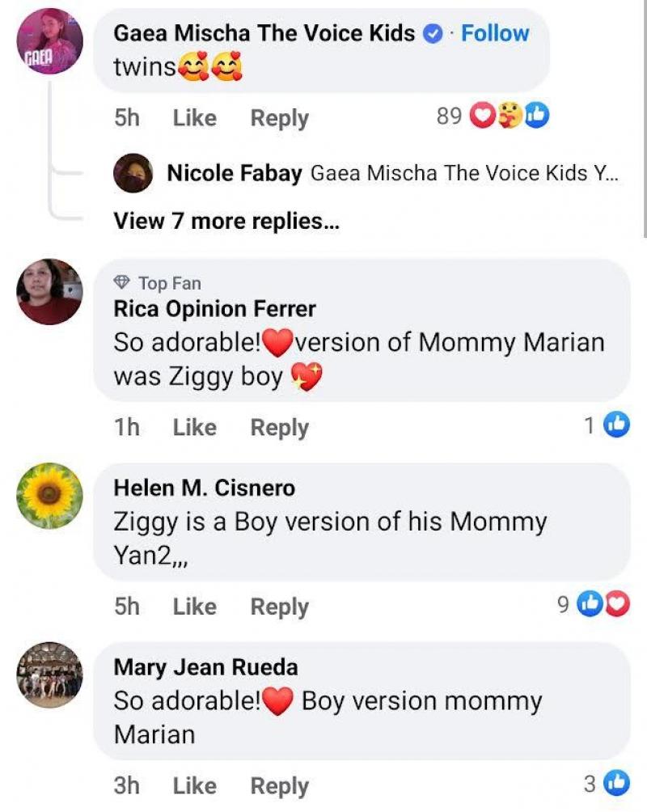Open Gaea Mischa's profile picture
The image size is (647, 812).
(x=49, y=41)
